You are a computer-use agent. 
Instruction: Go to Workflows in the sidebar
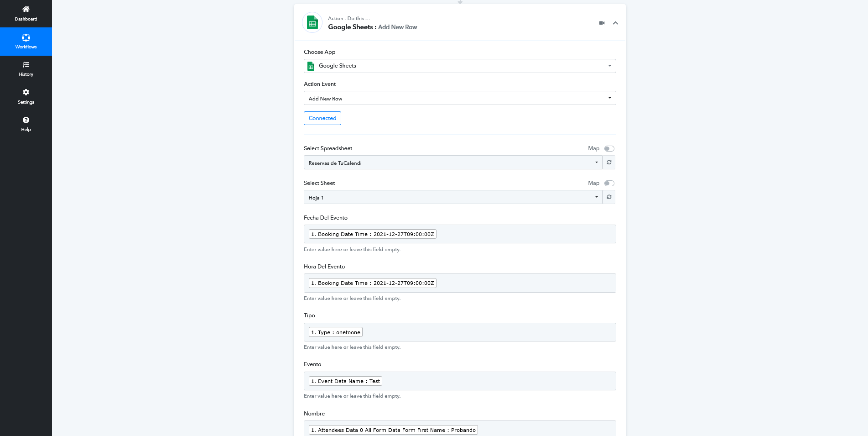[26, 42]
